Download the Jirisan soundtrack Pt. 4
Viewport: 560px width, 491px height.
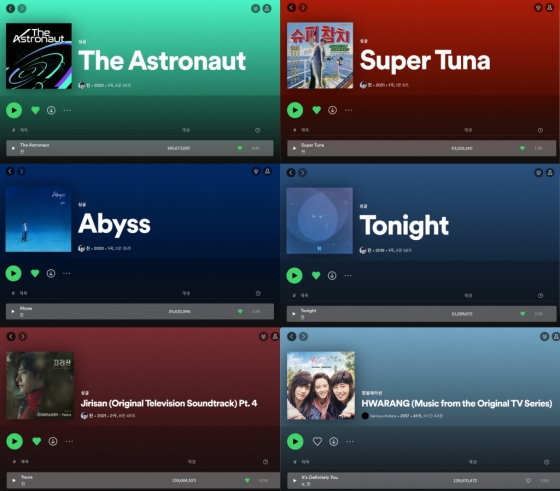click(x=53, y=442)
